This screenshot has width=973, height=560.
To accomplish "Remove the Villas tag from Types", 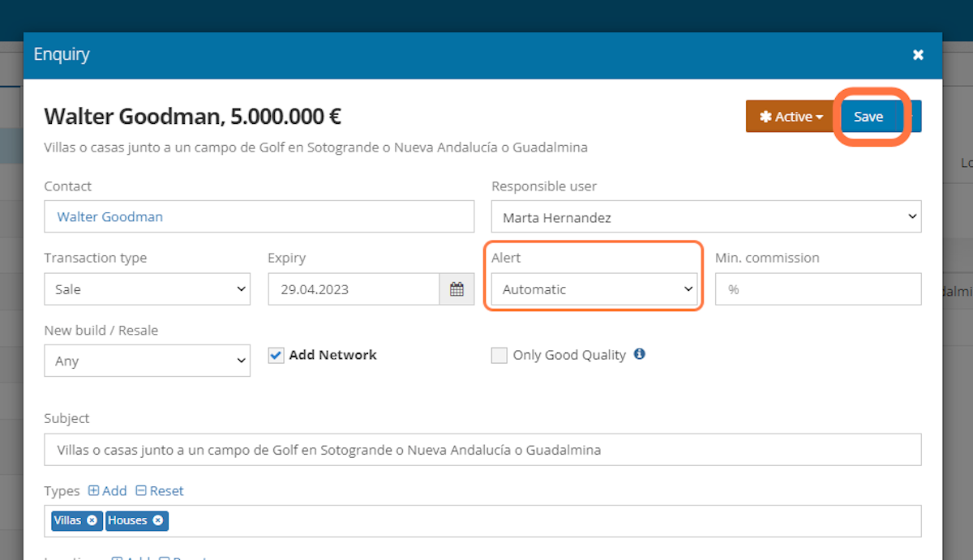I will [x=92, y=521].
